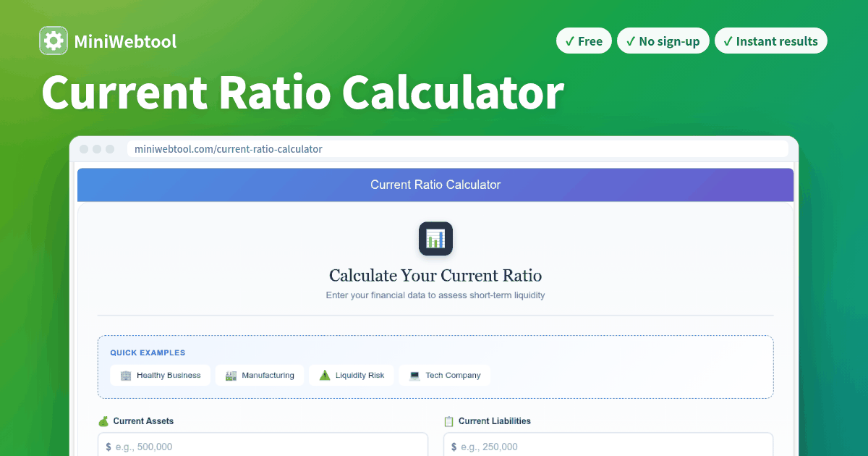Image resolution: width=868 pixels, height=456 pixels.
Task: Click the short-term liquidity subtitle text
Action: tap(435, 295)
